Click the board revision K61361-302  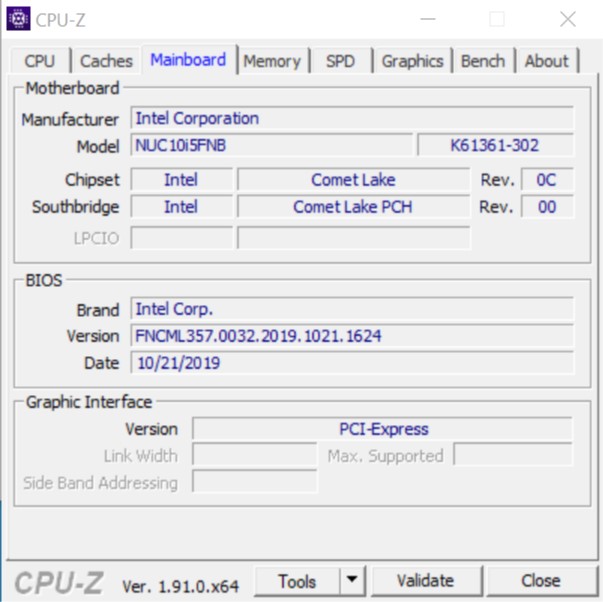coord(495,145)
